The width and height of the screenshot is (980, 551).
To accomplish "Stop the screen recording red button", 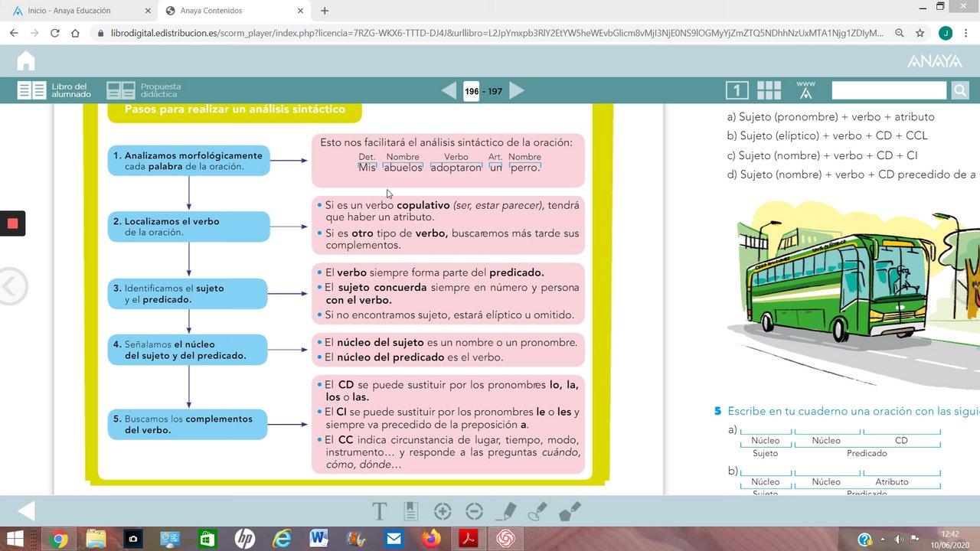I will click(12, 223).
